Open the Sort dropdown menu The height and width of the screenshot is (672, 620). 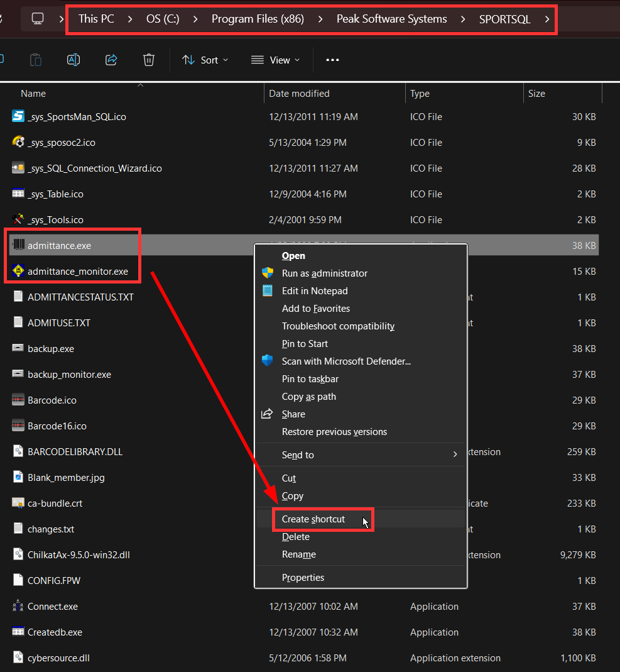[205, 60]
